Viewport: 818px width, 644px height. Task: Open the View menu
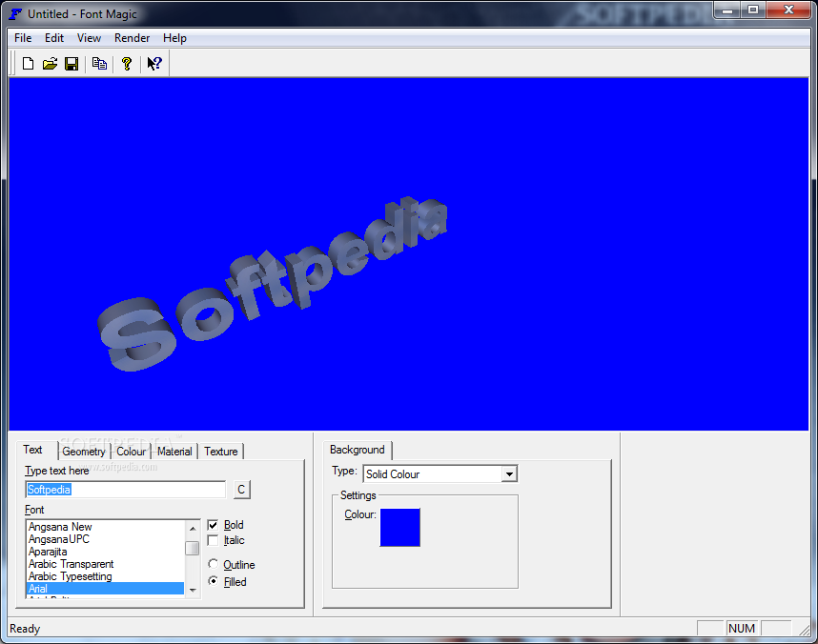click(x=89, y=38)
